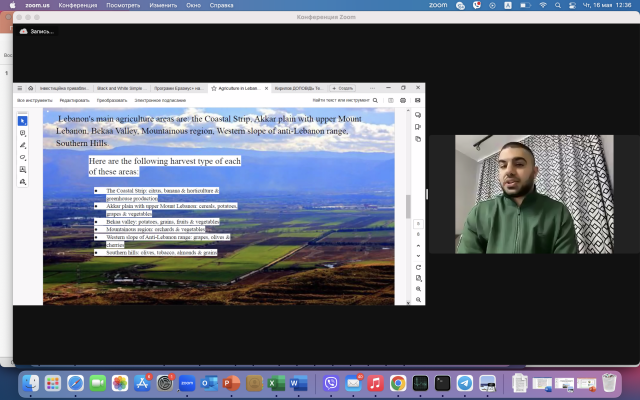Open Excel from the Dock
Viewport: 640px width, 400px height.
coord(276,383)
